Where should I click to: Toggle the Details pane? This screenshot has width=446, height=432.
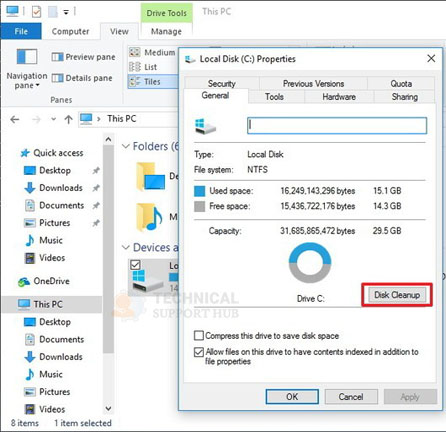[82, 78]
